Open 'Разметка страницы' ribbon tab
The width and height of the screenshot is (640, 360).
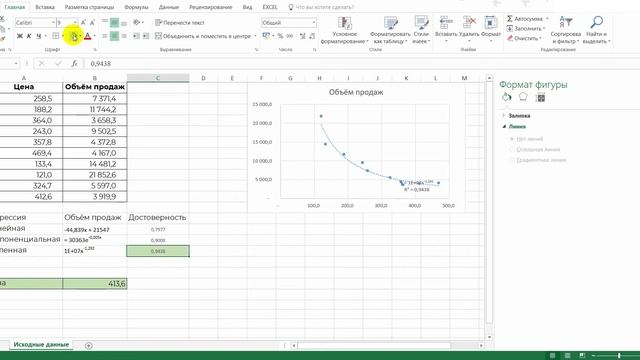pos(89,7)
